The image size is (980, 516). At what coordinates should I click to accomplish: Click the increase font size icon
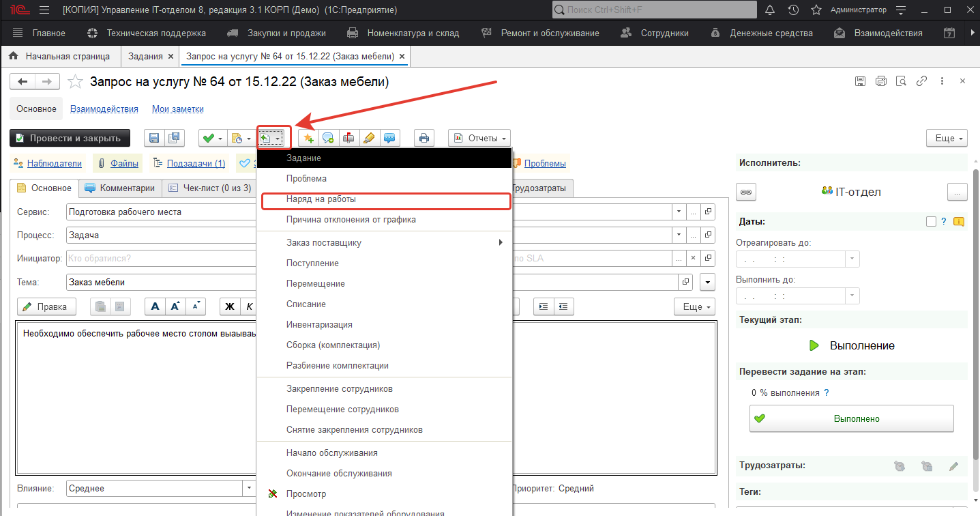pos(175,306)
